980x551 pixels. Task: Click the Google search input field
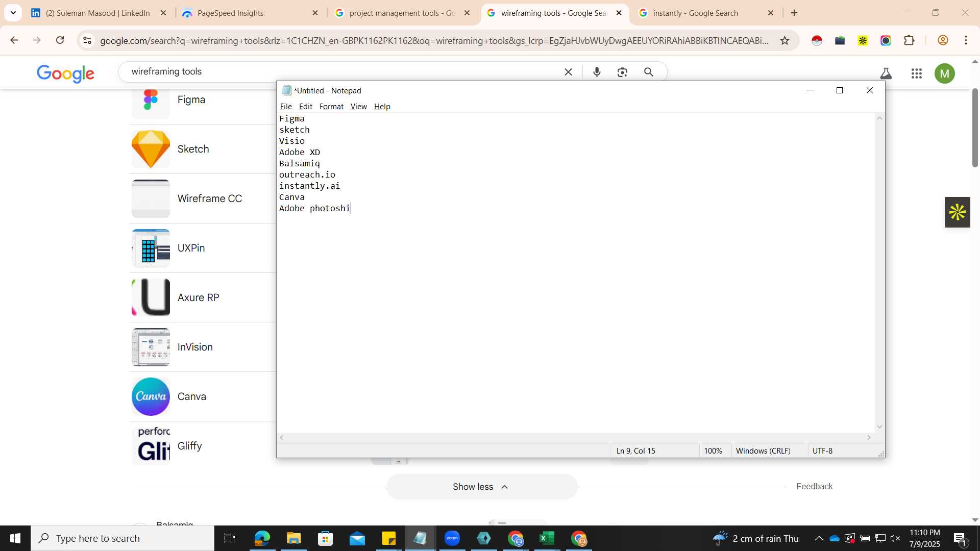coord(342,72)
